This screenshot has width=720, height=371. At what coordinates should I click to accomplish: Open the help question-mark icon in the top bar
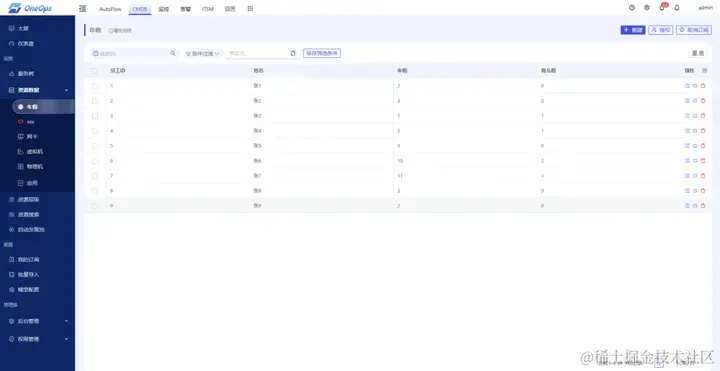pyautogui.click(x=632, y=7)
